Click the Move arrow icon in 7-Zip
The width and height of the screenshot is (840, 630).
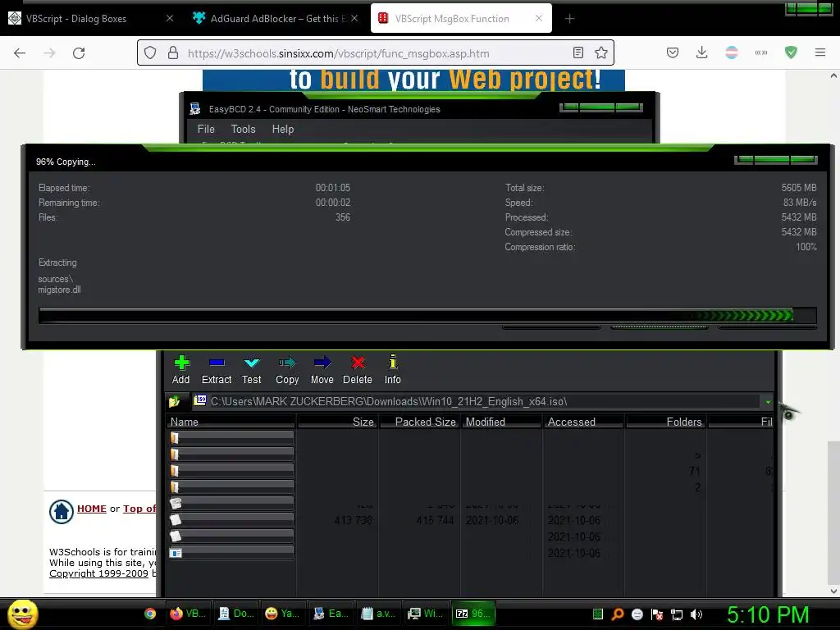click(x=322, y=363)
